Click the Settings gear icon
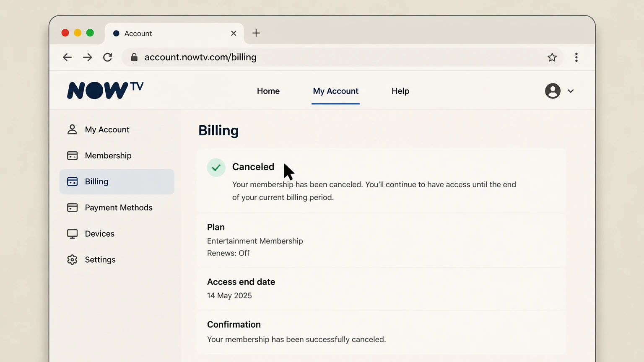This screenshot has width=644, height=362. (72, 260)
